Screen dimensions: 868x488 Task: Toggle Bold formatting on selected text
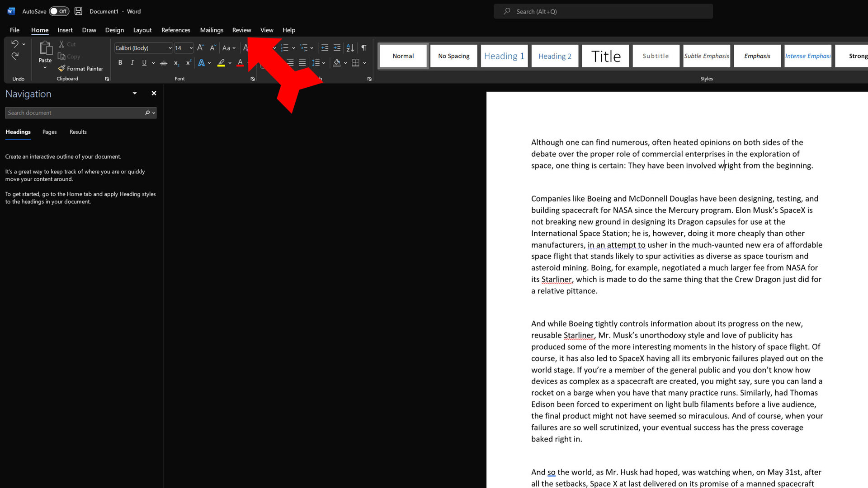pyautogui.click(x=119, y=62)
